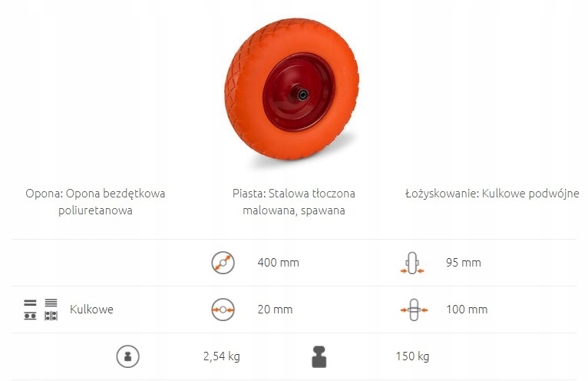Click the tire width icon
This screenshot has height=381, width=588.
point(411,263)
